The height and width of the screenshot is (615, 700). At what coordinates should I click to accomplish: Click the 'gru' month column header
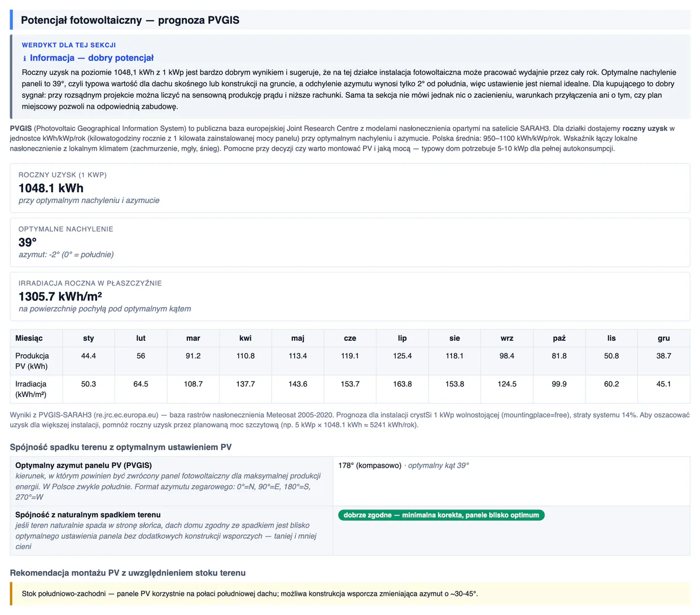tap(664, 338)
